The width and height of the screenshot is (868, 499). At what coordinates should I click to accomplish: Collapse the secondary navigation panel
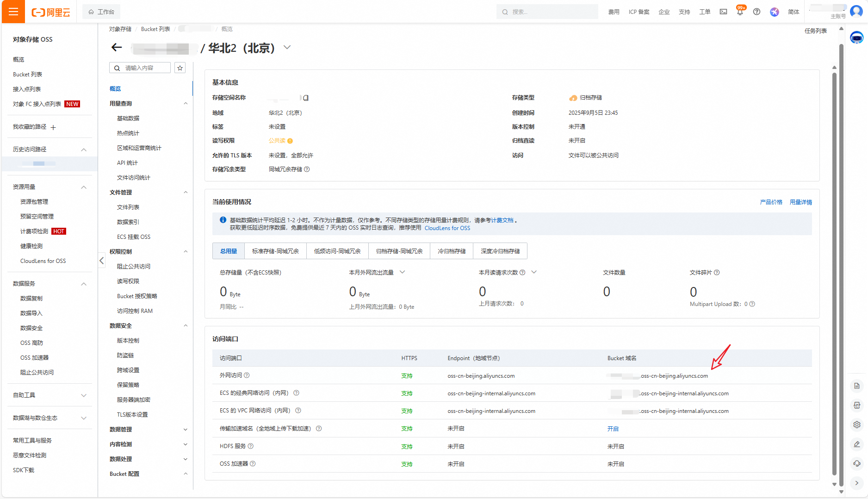(x=101, y=261)
